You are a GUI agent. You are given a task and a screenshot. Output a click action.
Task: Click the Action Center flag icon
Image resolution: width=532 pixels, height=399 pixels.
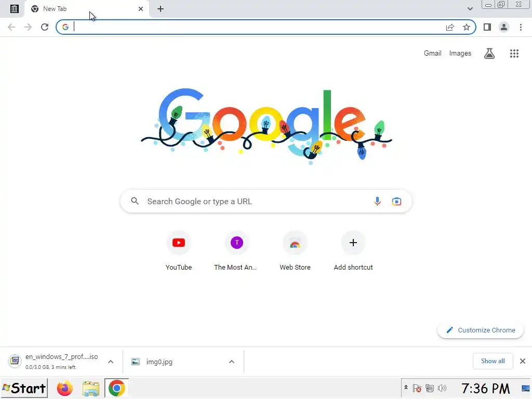pos(417,388)
